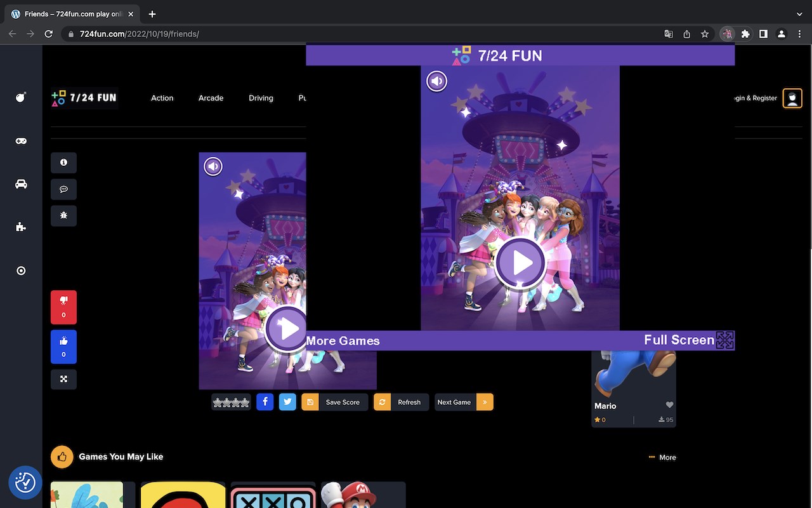Open game info button

63,163
